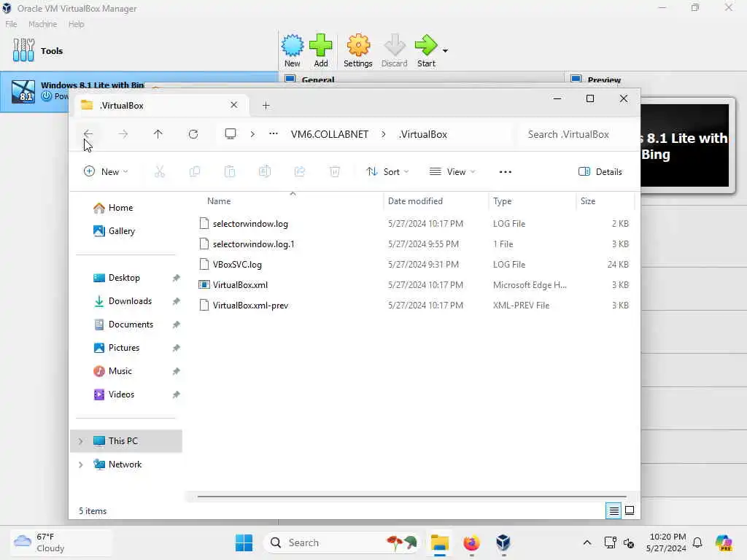Screen dimensions: 747x560
Task: Open the Machine menu in VirtualBox
Action: coord(42,24)
